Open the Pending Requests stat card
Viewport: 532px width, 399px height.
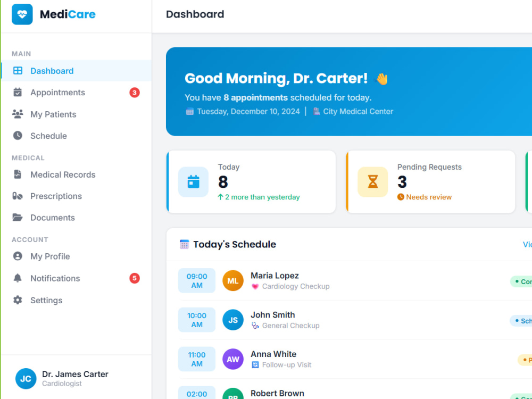click(x=430, y=182)
